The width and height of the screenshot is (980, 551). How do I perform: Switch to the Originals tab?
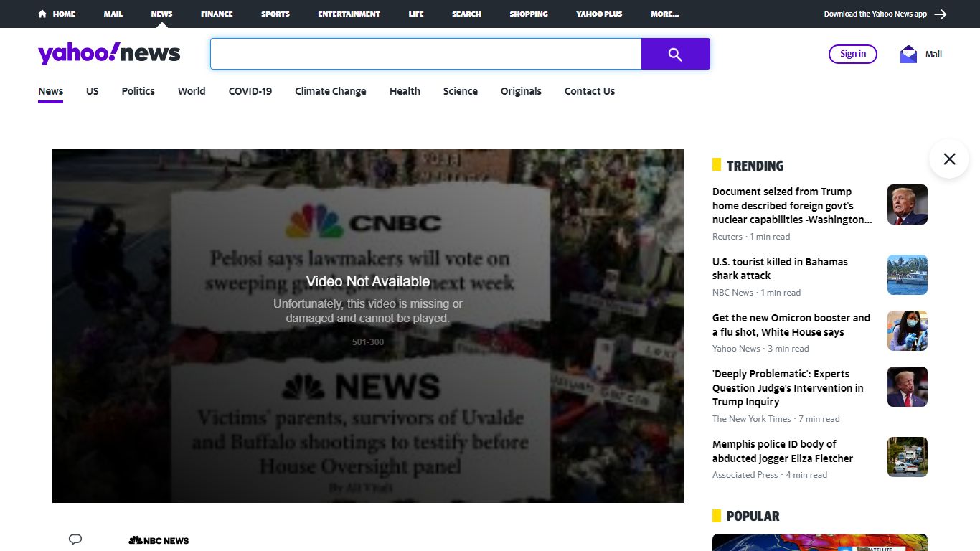(521, 91)
